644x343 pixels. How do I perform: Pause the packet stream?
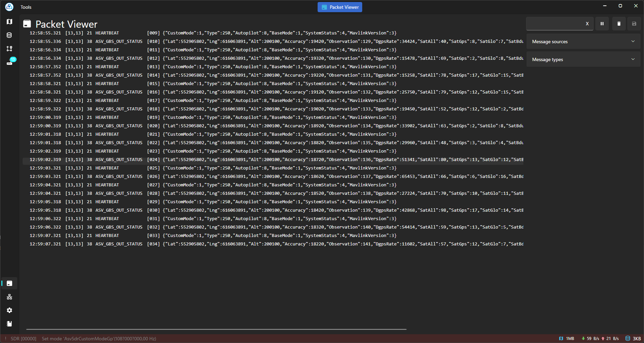click(x=602, y=24)
